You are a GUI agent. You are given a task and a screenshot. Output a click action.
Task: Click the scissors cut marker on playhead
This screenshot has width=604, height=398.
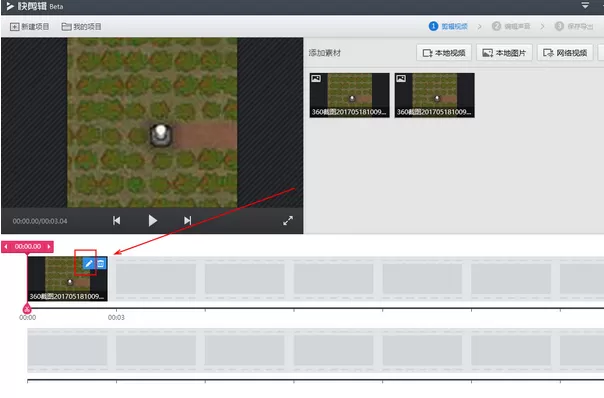point(27,309)
